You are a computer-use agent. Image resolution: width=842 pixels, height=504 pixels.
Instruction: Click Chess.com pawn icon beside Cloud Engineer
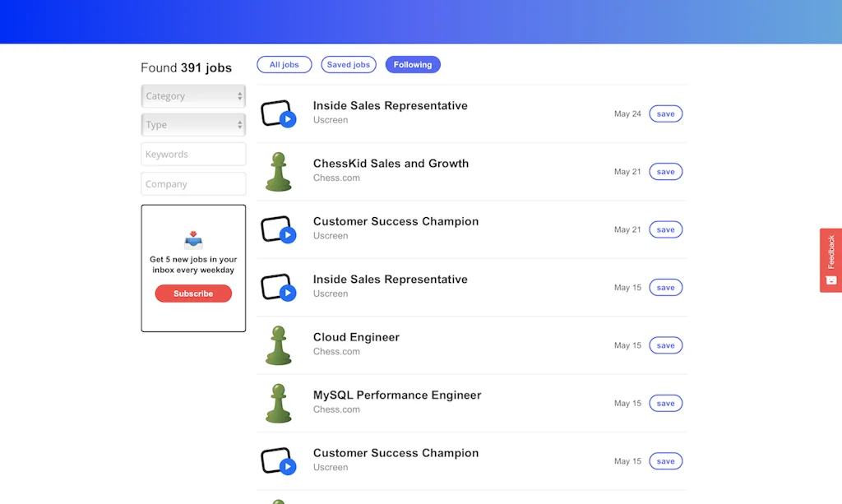point(278,345)
